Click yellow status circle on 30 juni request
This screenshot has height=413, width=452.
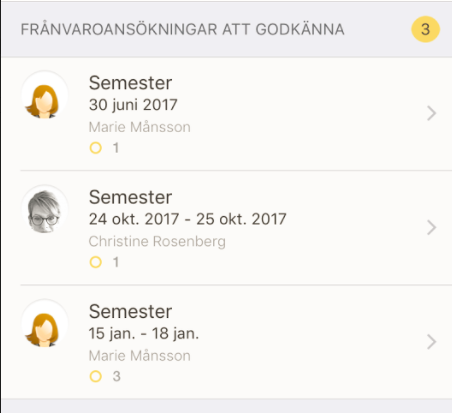click(x=96, y=148)
